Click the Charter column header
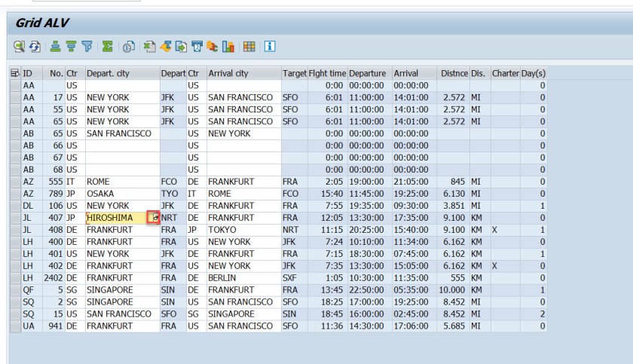The height and width of the screenshot is (364, 633). (505, 74)
